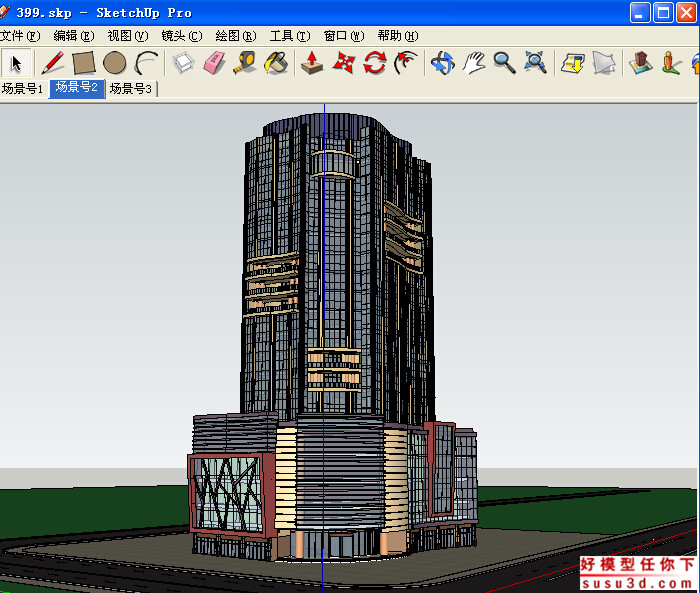The height and width of the screenshot is (593, 700).
Task: Close the 399.skp SketchUp window
Action: point(686,13)
